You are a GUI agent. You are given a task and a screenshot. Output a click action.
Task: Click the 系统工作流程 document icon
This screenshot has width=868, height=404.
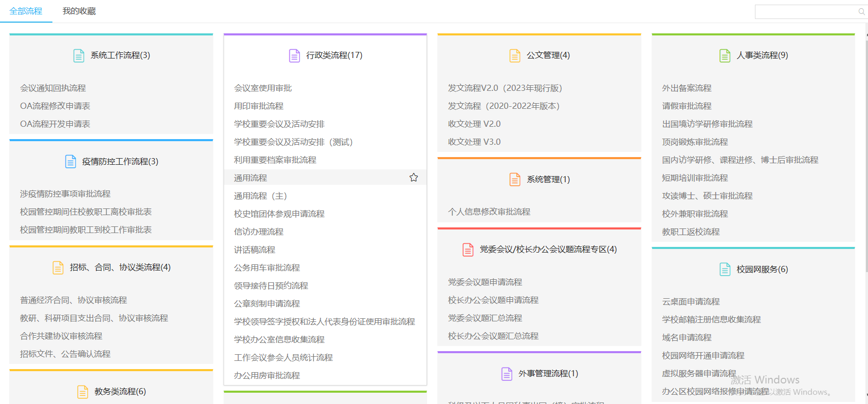(x=79, y=55)
